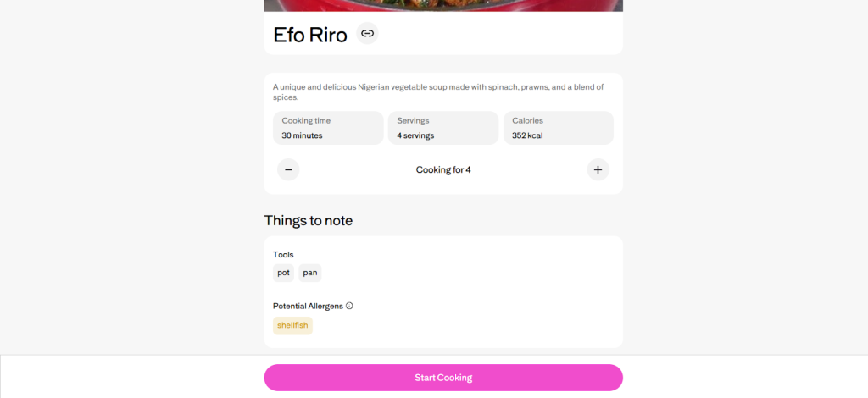Image resolution: width=868 pixels, height=398 pixels.
Task: Click the shellfish allergen tag
Action: click(x=292, y=325)
